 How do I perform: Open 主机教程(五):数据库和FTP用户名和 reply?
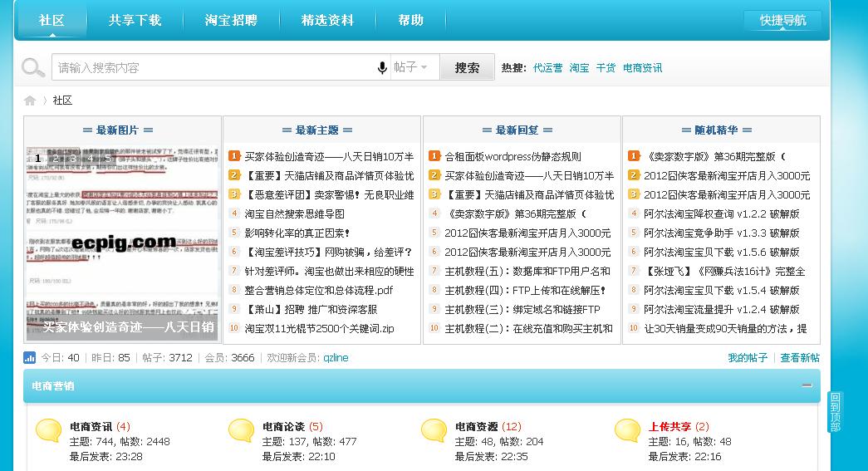(527, 271)
